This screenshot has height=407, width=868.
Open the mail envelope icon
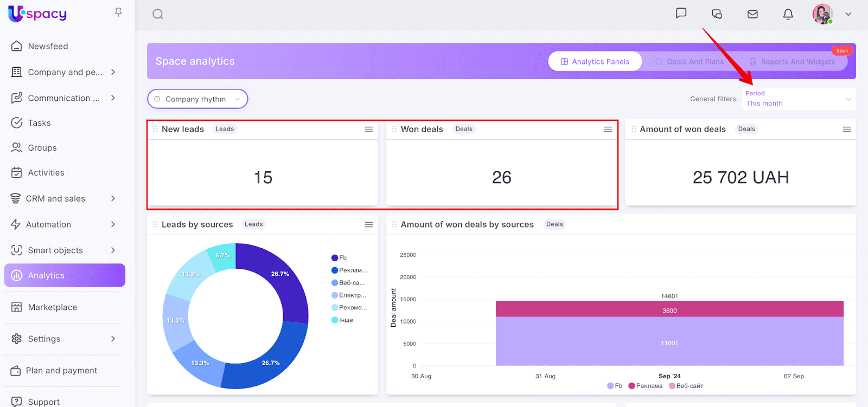[752, 14]
